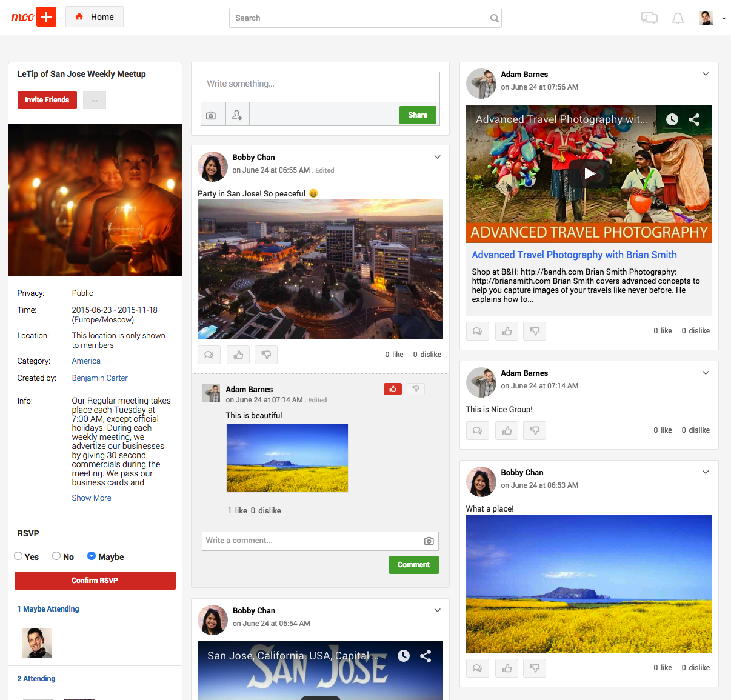Click the search magnifier icon
Viewport: 731px width, 700px height.
(x=494, y=18)
